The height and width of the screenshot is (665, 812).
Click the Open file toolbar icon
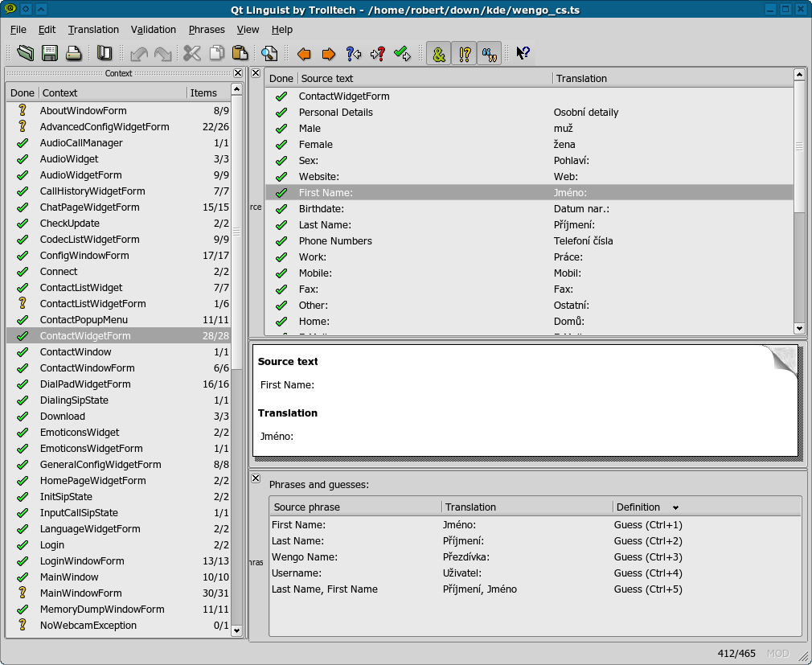tap(26, 54)
